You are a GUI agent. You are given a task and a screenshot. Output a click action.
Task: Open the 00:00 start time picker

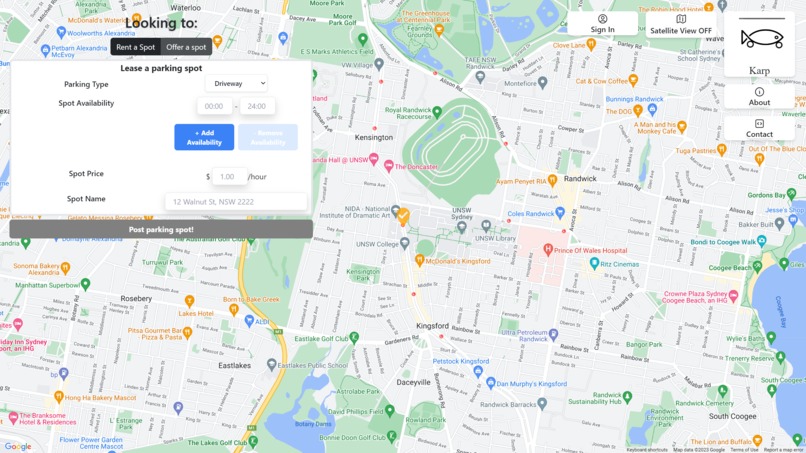pos(214,106)
